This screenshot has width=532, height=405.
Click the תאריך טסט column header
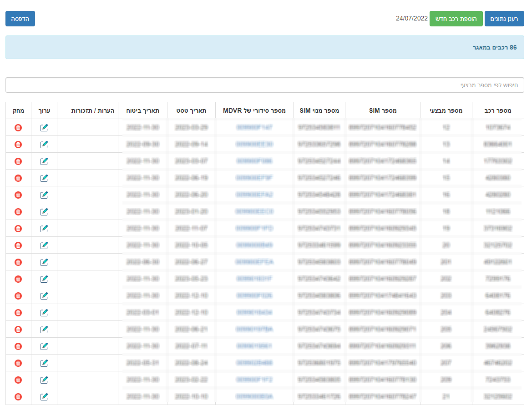pyautogui.click(x=191, y=110)
